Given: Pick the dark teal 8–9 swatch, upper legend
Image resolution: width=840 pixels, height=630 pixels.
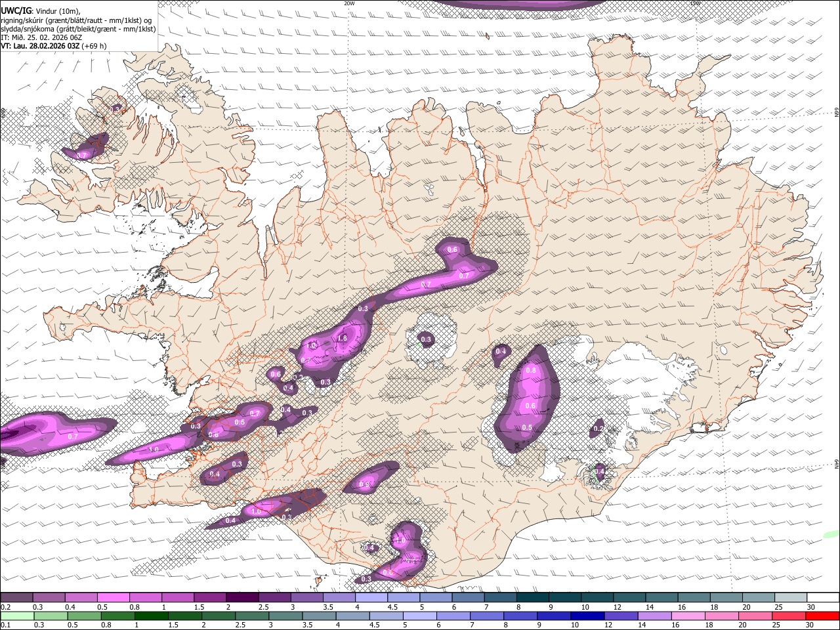Looking at the screenshot, I should pos(532,598).
